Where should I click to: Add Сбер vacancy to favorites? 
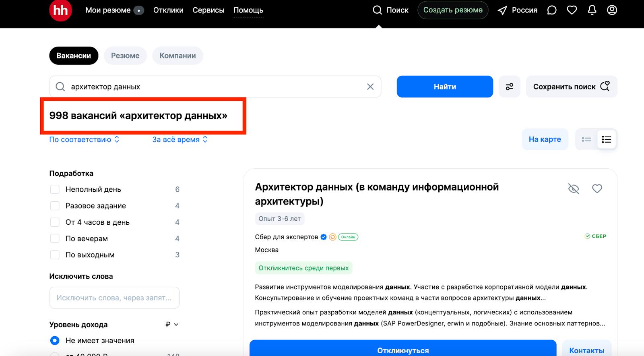(x=597, y=188)
